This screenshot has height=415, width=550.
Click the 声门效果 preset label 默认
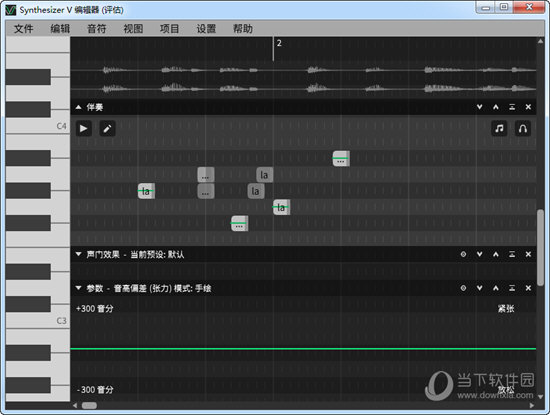tap(176, 254)
